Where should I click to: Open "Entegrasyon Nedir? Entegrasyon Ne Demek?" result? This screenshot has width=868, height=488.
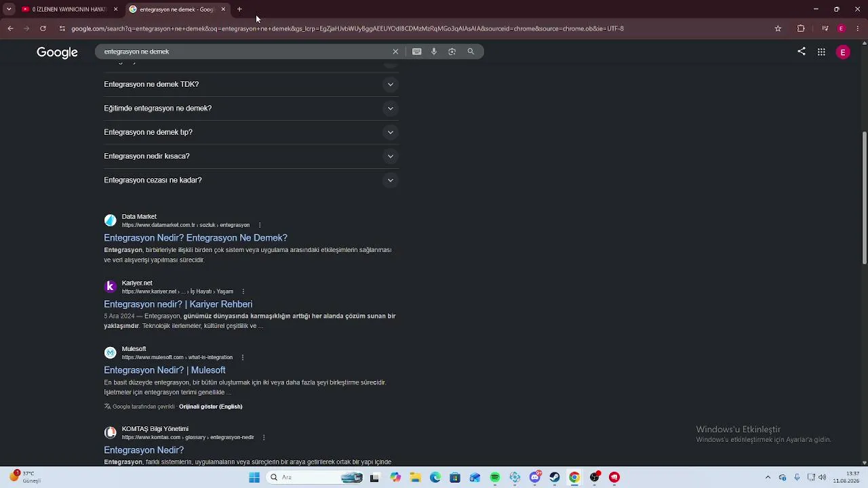coord(195,238)
